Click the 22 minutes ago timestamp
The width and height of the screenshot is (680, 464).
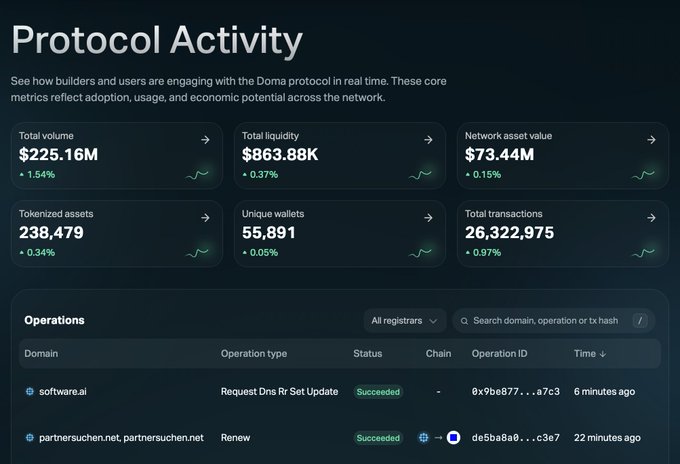pos(607,438)
